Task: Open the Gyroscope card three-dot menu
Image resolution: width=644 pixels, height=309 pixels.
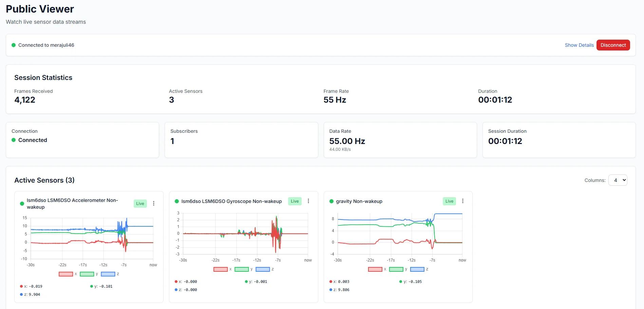Action: 308,201
